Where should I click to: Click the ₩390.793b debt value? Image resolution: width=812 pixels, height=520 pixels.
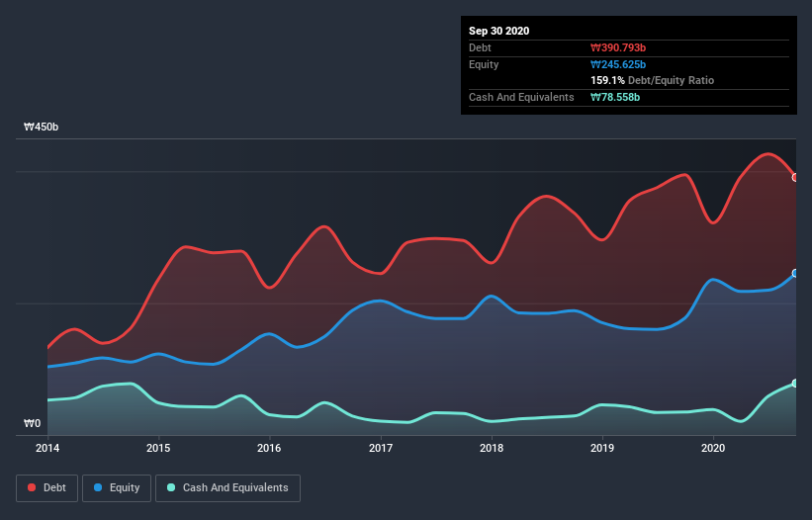click(618, 48)
